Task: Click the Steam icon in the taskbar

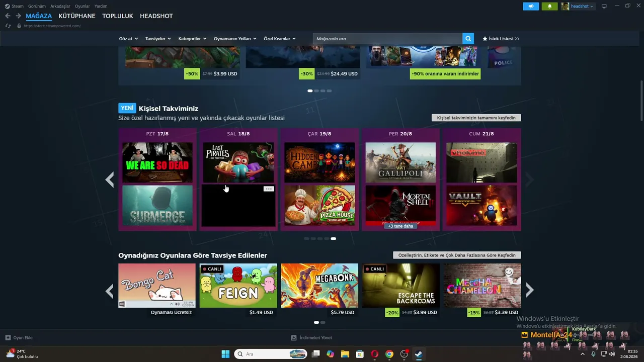Action: (418, 354)
